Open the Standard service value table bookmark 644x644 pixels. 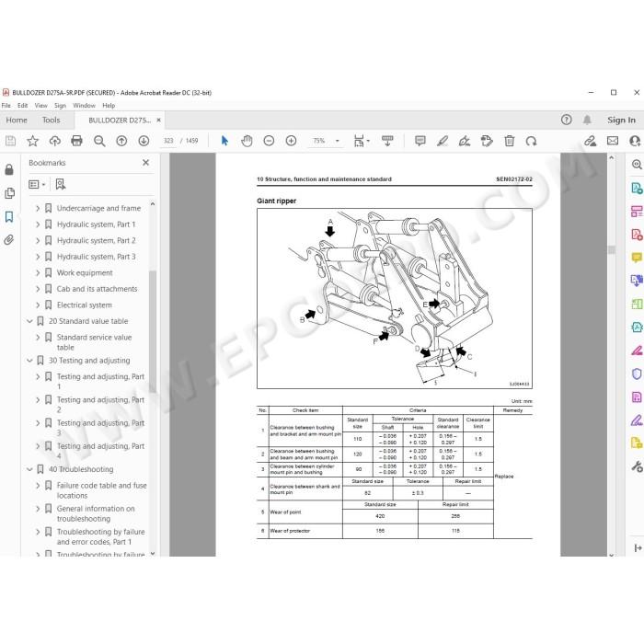coord(94,342)
